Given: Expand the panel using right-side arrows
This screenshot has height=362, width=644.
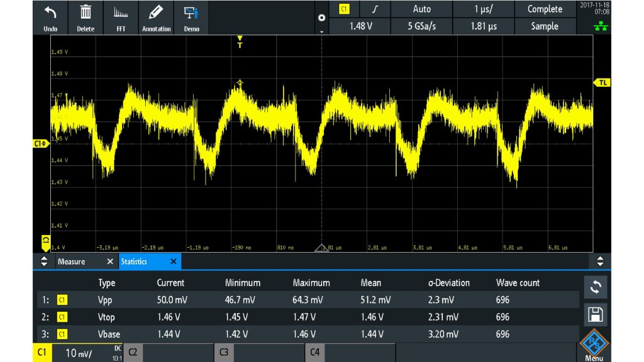Looking at the screenshot, I should pyautogui.click(x=600, y=261).
